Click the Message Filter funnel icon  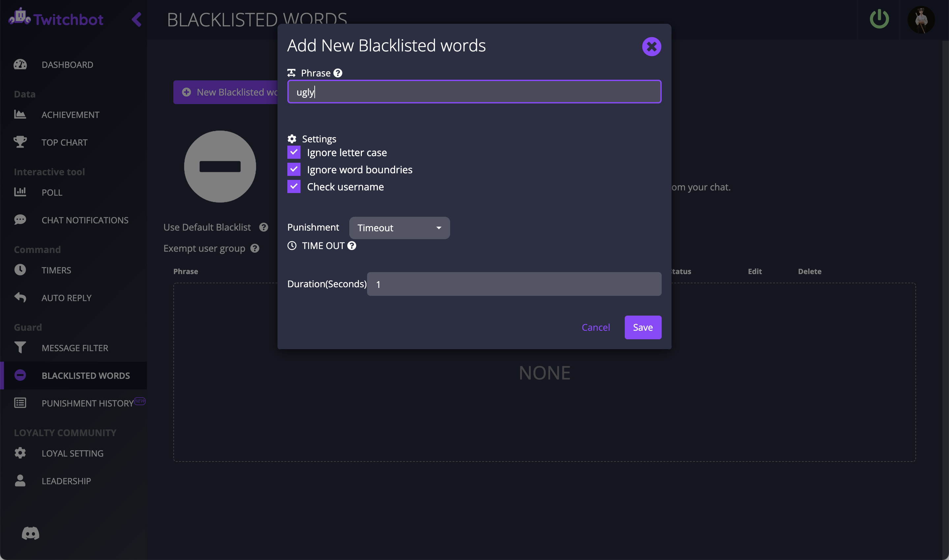point(20,347)
